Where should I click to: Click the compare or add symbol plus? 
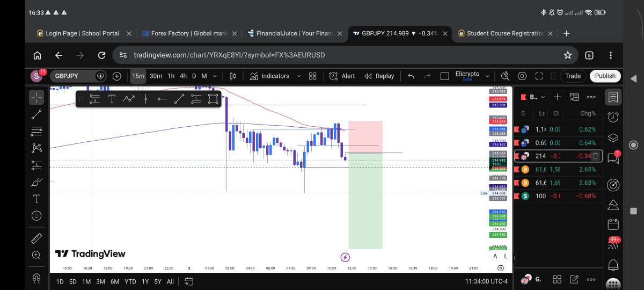(116, 76)
